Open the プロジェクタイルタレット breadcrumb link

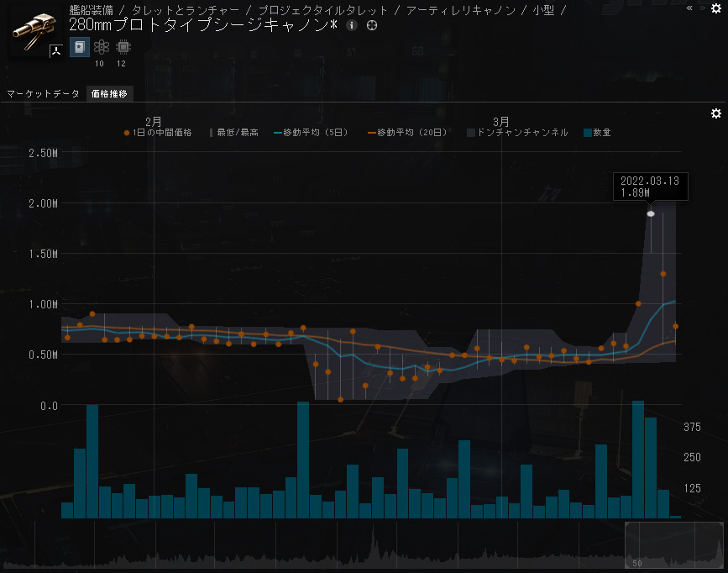(322, 10)
